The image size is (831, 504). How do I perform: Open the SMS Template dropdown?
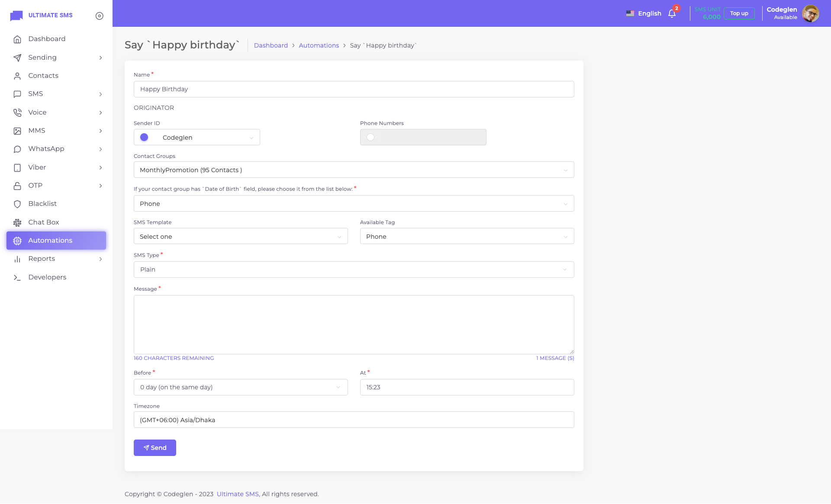click(241, 237)
